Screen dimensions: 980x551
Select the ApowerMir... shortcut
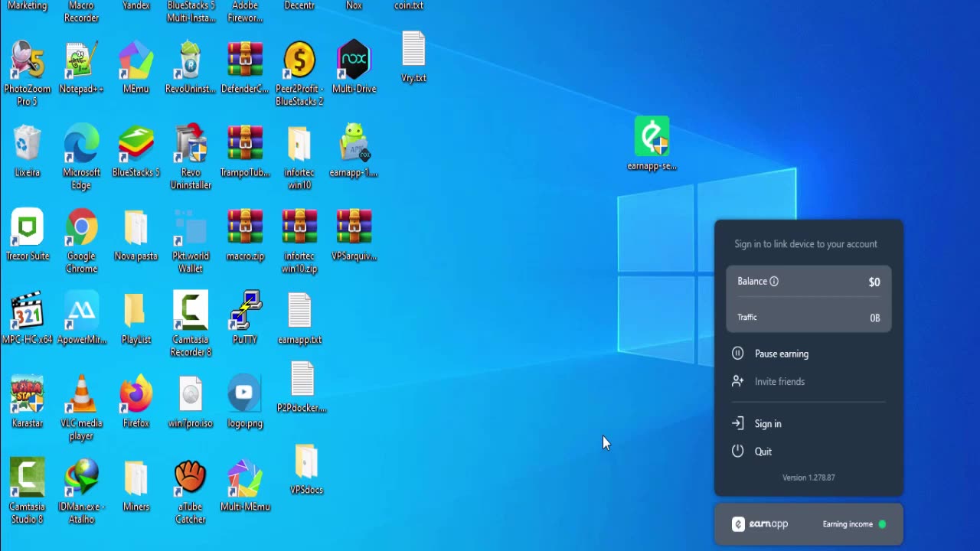point(81,318)
